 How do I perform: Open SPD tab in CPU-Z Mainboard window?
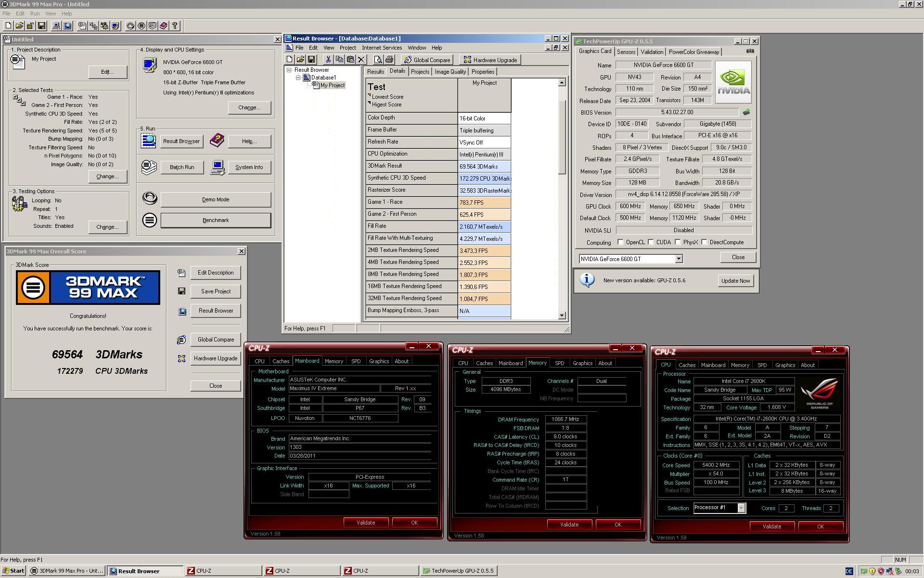[356, 361]
